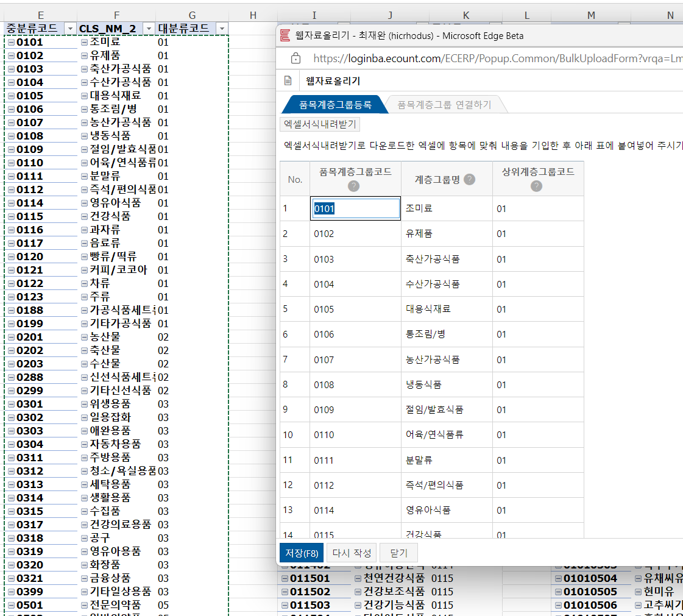Switch to 품목계층그룹등록 tab
This screenshot has width=683, height=616.
click(x=335, y=105)
